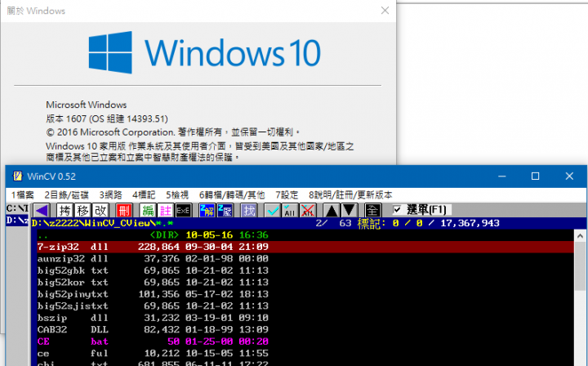
Task: Click the red X unmark all icon
Action: 308,211
